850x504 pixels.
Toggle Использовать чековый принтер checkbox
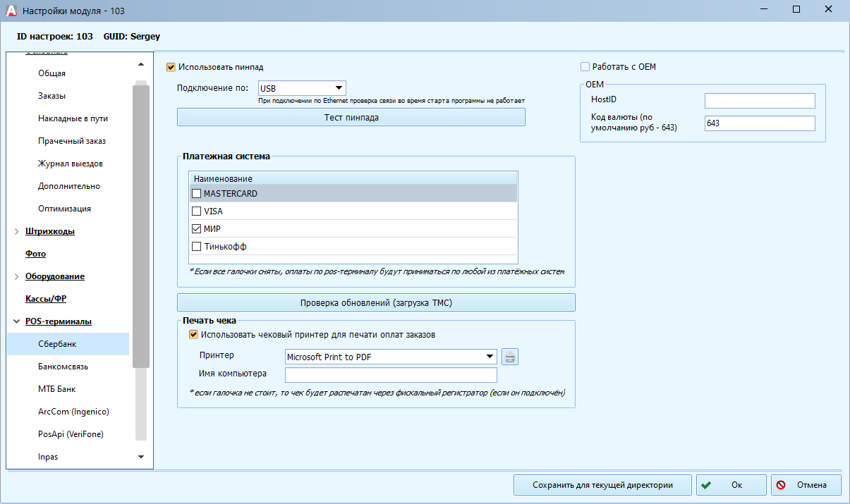[x=193, y=335]
